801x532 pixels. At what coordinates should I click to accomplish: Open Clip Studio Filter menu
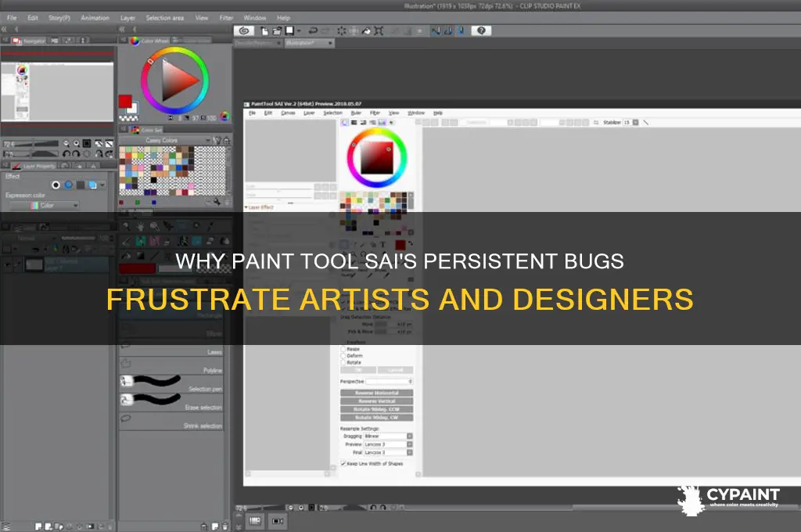(226, 17)
